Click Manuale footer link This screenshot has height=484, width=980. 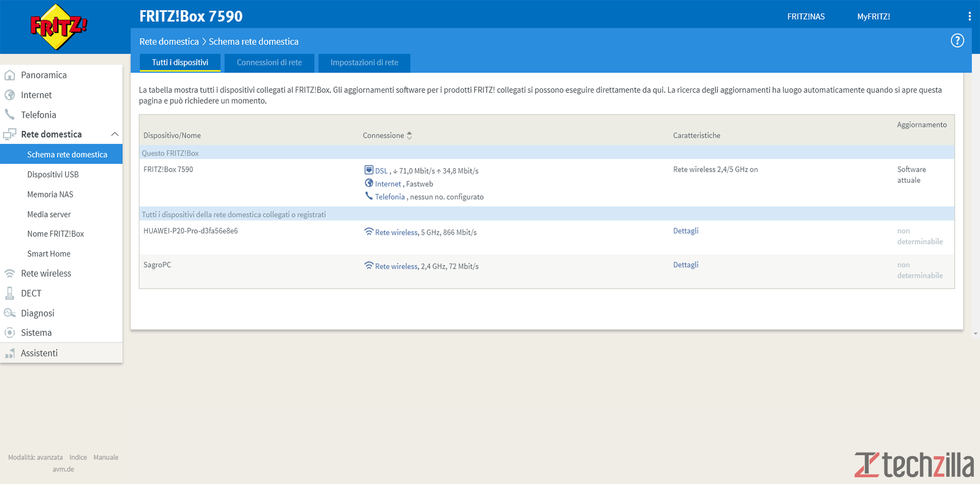(x=106, y=457)
